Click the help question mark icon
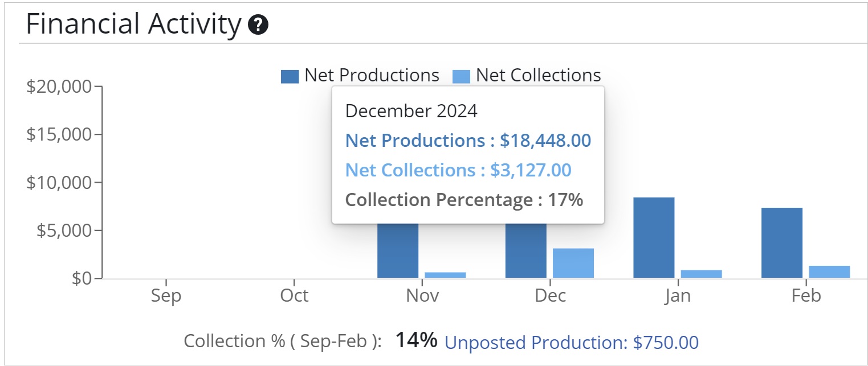This screenshot has height=366, width=868. [x=258, y=25]
